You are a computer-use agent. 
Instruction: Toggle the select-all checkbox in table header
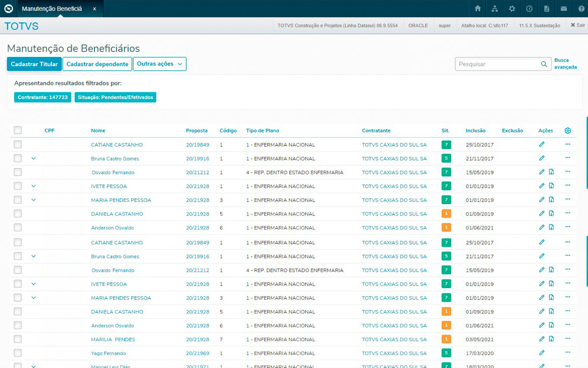click(x=18, y=130)
